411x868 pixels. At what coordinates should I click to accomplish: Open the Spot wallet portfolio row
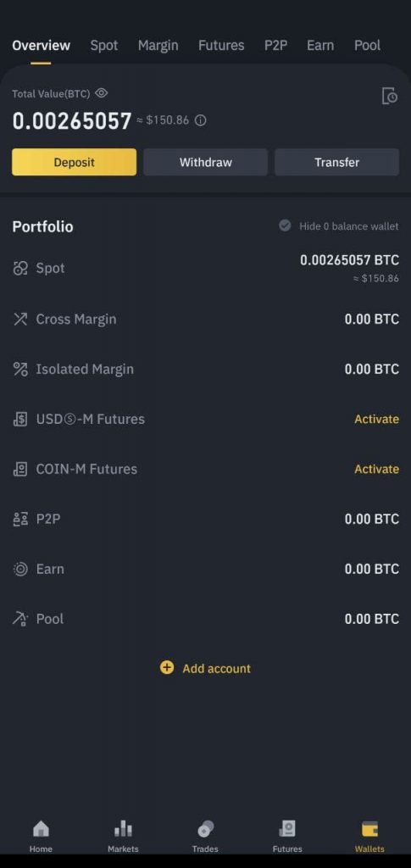pos(205,269)
